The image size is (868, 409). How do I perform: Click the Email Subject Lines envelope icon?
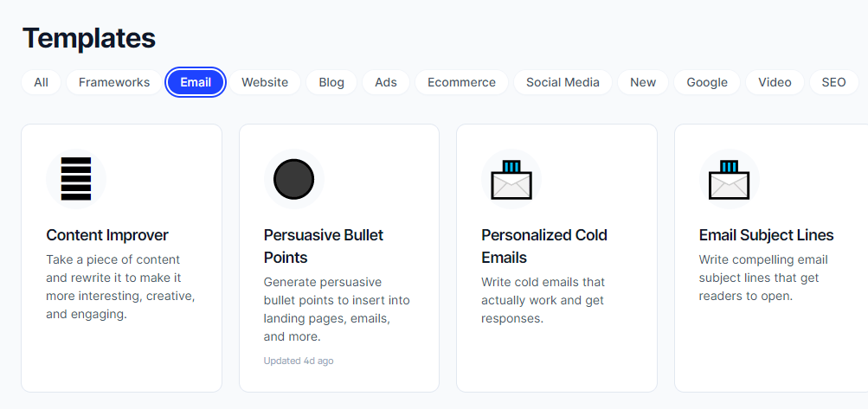click(x=729, y=180)
